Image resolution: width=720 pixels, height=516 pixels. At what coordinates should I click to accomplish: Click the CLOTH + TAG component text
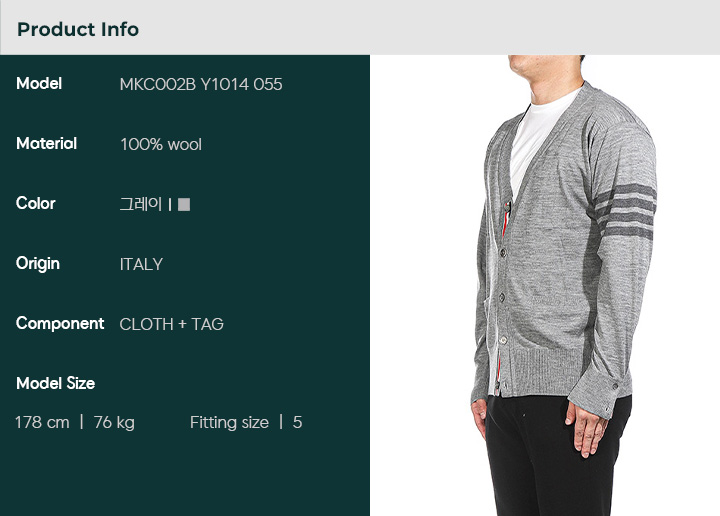coord(171,325)
